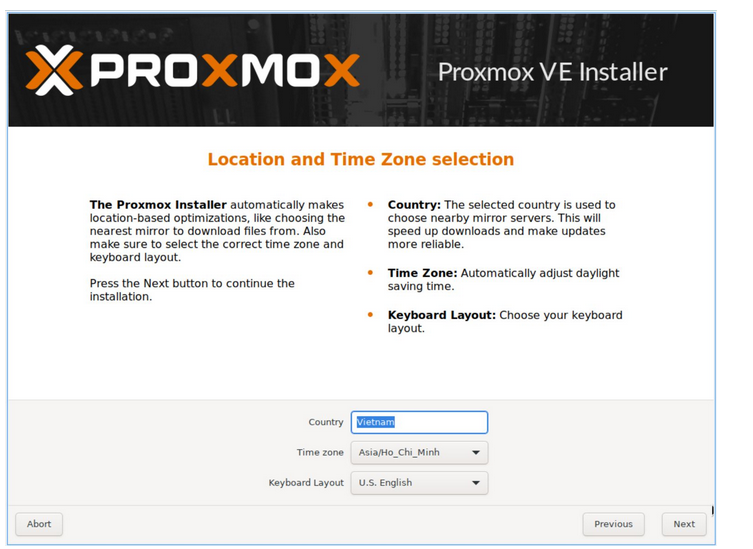The image size is (753, 549).
Task: Click the Country field label
Action: coord(326,422)
